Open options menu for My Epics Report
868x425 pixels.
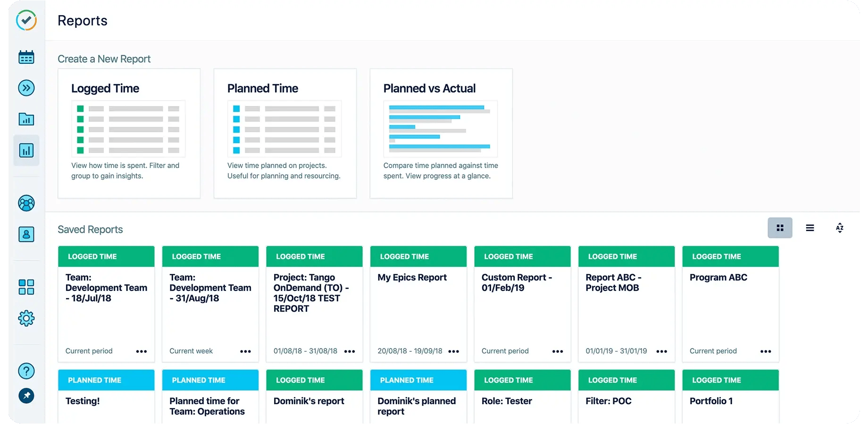(x=454, y=351)
